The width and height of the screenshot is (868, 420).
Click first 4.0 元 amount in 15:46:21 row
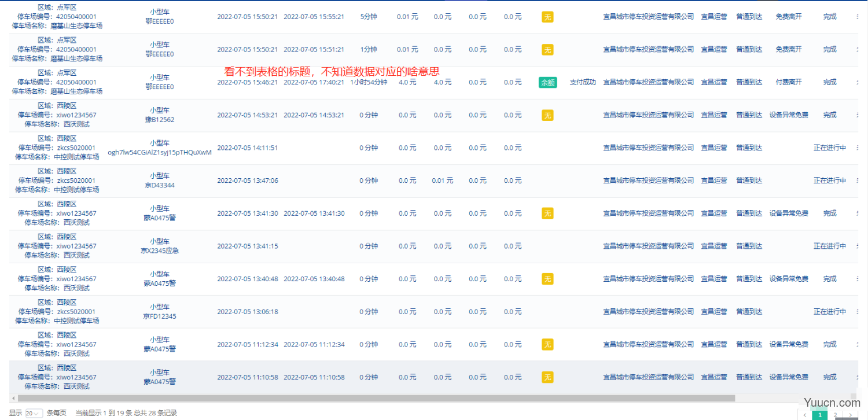click(x=407, y=82)
